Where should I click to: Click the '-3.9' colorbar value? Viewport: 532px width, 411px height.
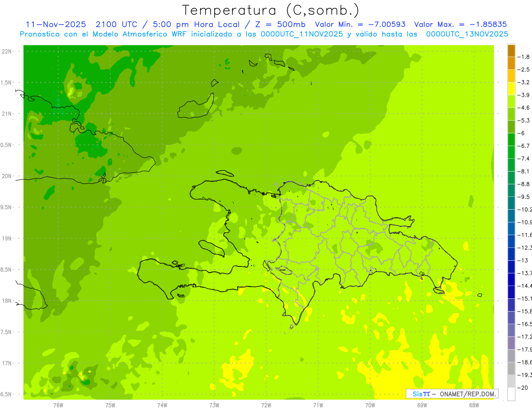coord(524,95)
